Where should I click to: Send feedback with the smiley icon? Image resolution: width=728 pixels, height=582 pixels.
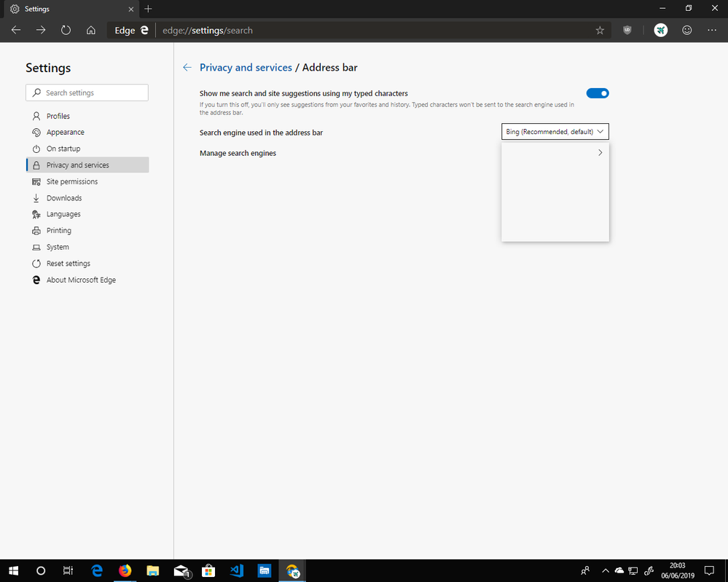pyautogui.click(x=686, y=30)
